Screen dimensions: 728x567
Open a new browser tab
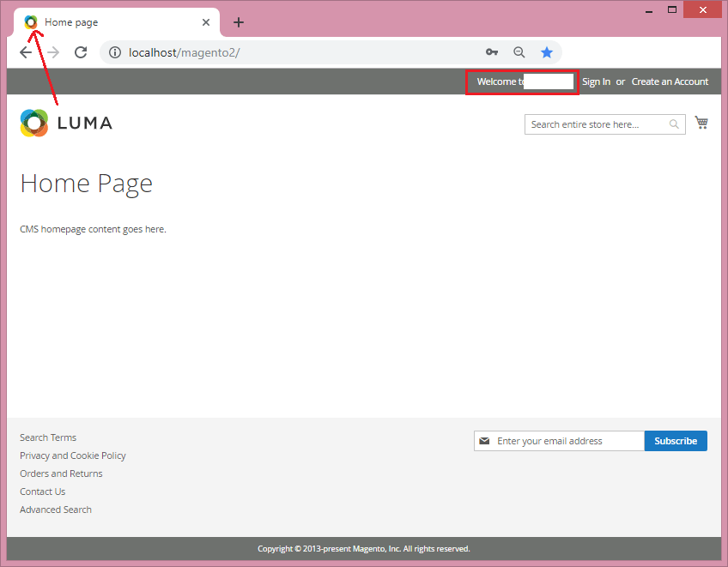[239, 22]
